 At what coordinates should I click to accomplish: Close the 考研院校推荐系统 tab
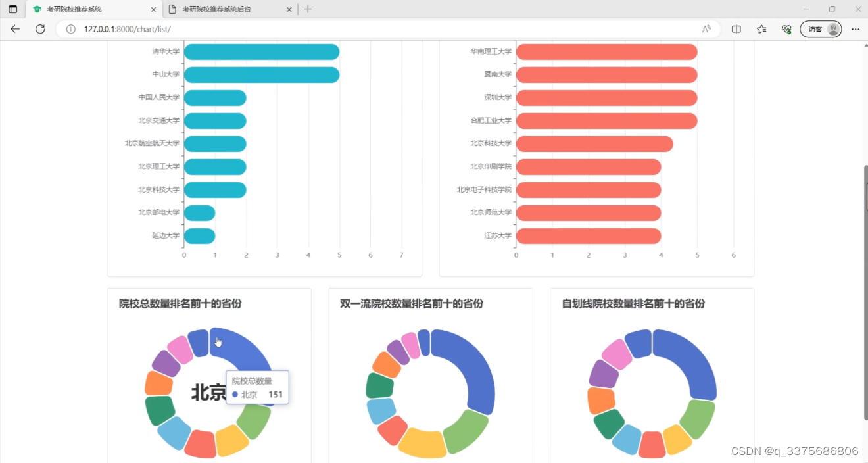point(154,9)
